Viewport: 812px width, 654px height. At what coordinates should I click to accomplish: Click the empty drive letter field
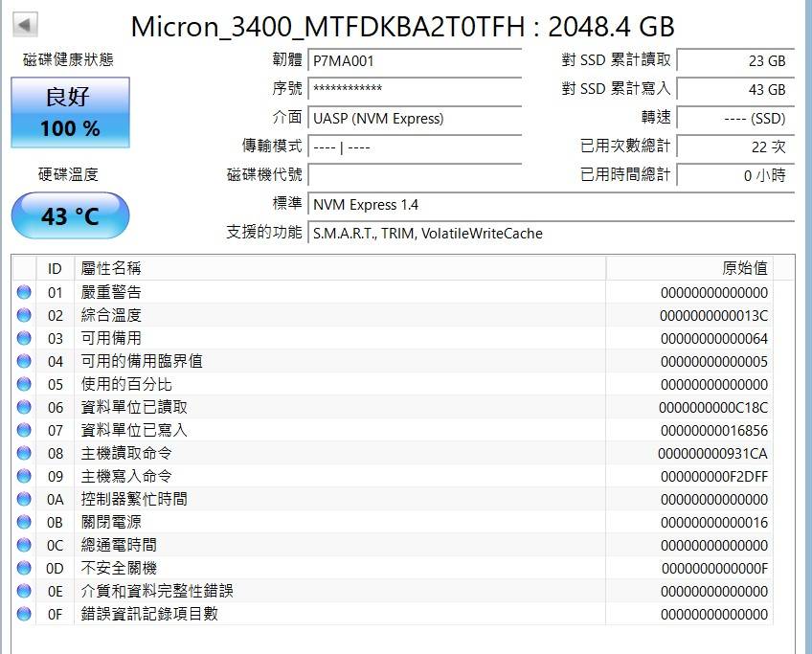416,175
